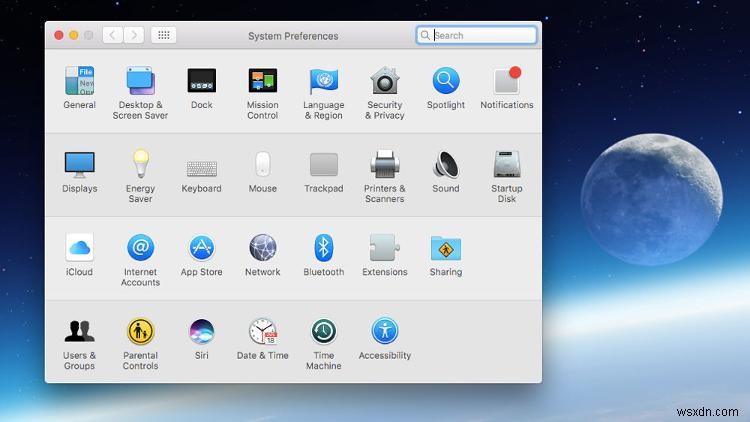750x422 pixels.
Task: Click the forward navigation arrow
Action: [134, 35]
